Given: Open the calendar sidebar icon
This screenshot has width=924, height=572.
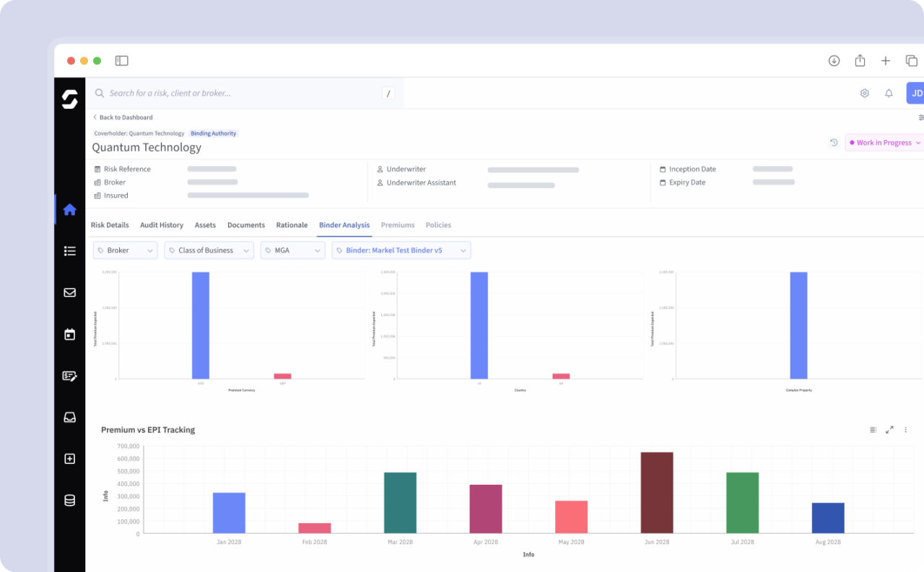Looking at the screenshot, I should pyautogui.click(x=70, y=335).
